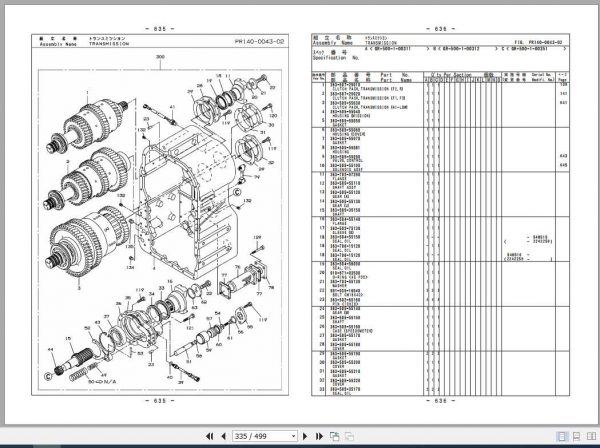
Task: Click the '- 636 -' page number at top
Action: 440,29
